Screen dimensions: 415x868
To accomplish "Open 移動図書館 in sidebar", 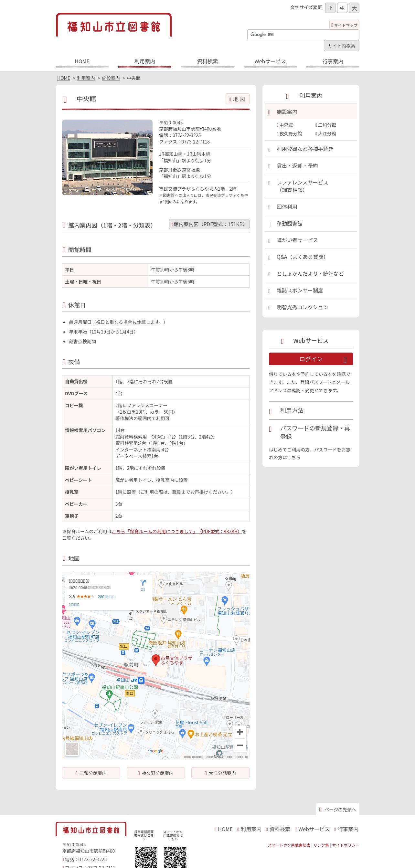I will coord(311,223).
